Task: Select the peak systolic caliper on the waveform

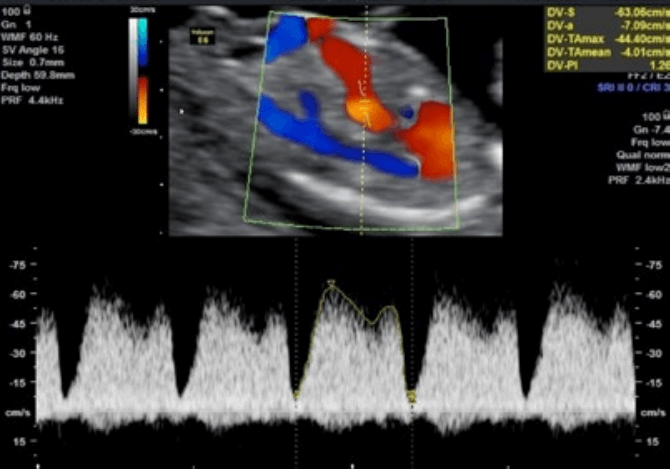Action: [x=331, y=285]
